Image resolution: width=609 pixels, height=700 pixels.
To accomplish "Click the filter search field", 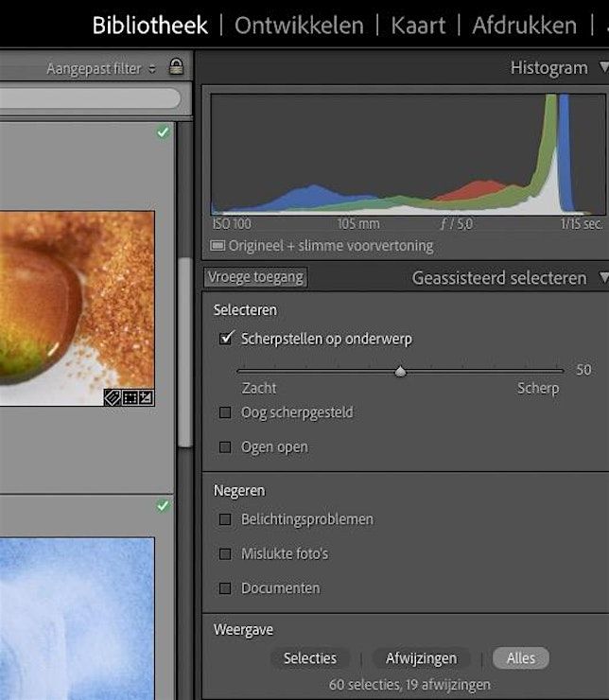I will click(90, 97).
